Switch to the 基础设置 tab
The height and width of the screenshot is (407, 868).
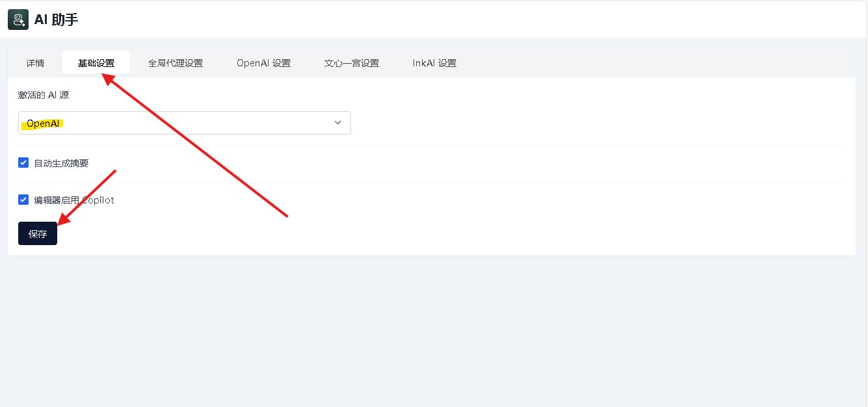(96, 63)
